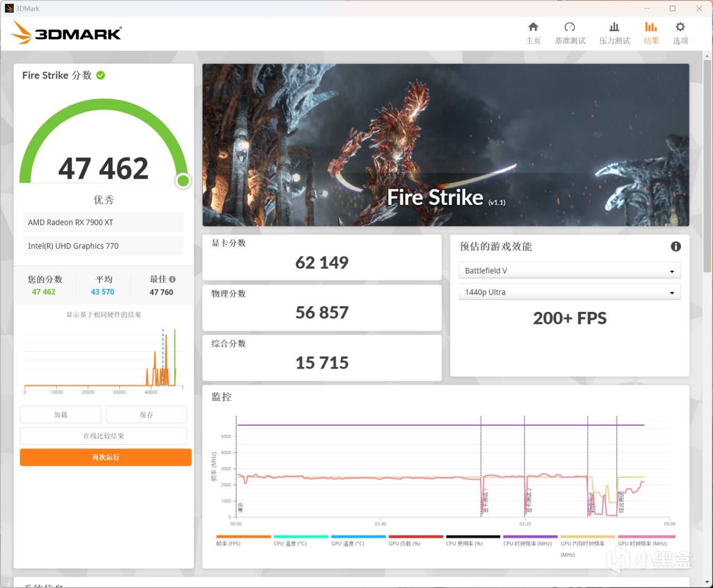The height and width of the screenshot is (588, 713).
Task: Click the 3DMark app icon in the title bar
Action: tap(9, 8)
